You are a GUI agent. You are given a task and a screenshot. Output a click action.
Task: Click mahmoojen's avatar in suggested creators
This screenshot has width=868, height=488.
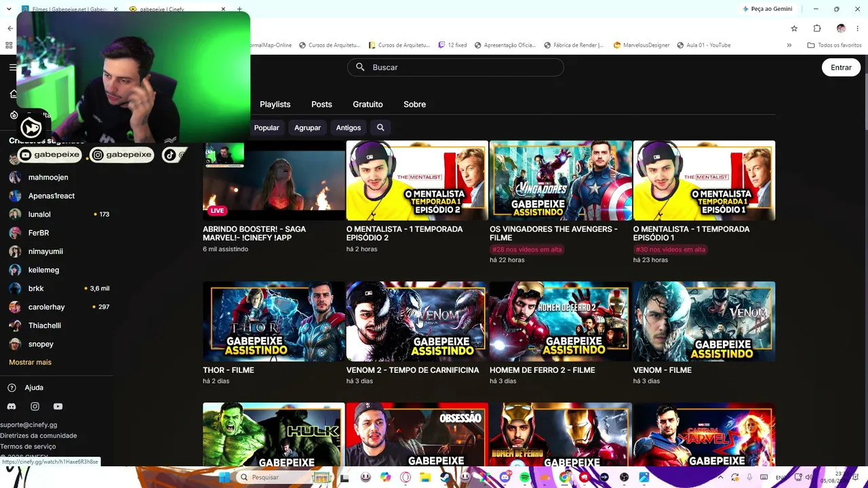pos(15,178)
